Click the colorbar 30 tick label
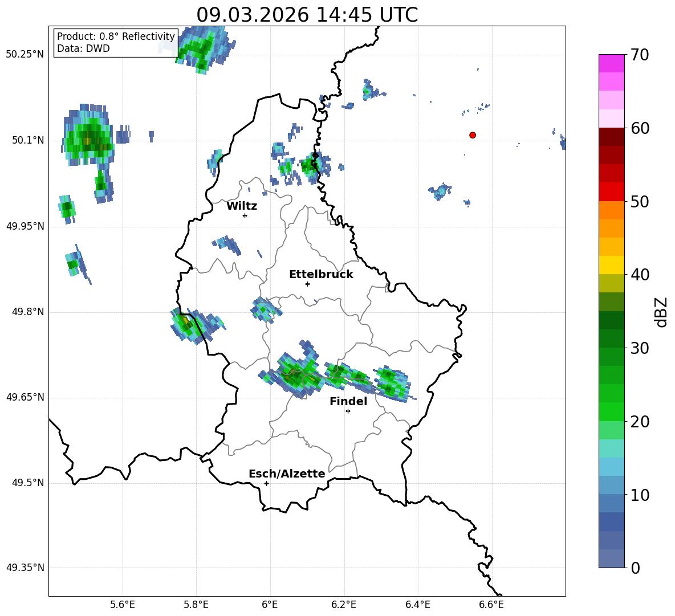 pyautogui.click(x=640, y=348)
